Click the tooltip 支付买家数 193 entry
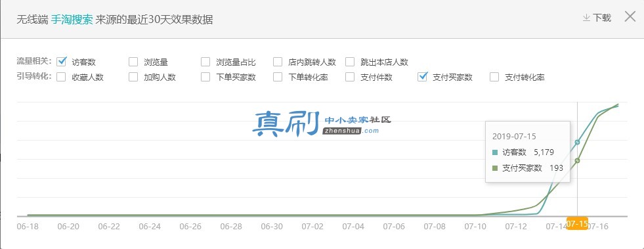Image resolution: width=644 pixels, height=249 pixels. [x=527, y=168]
